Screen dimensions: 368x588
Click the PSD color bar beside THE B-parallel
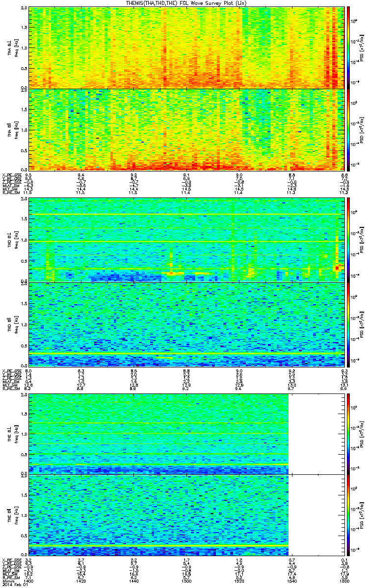349,515
